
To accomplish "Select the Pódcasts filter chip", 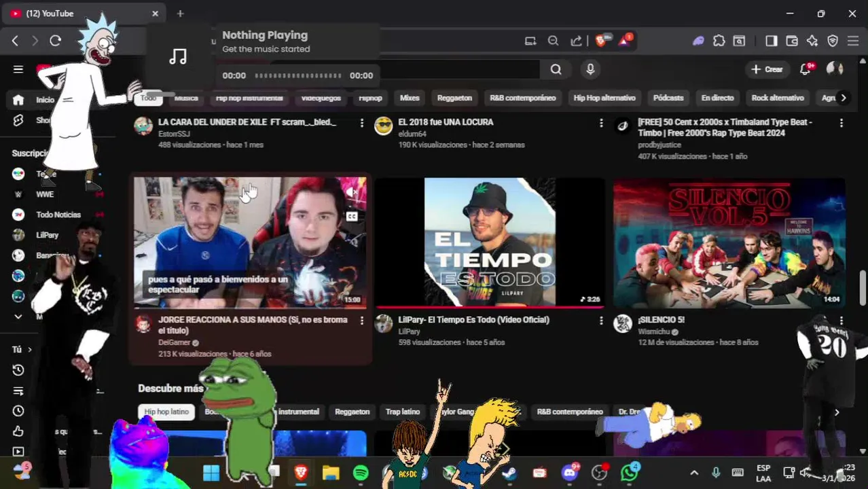I will (668, 98).
